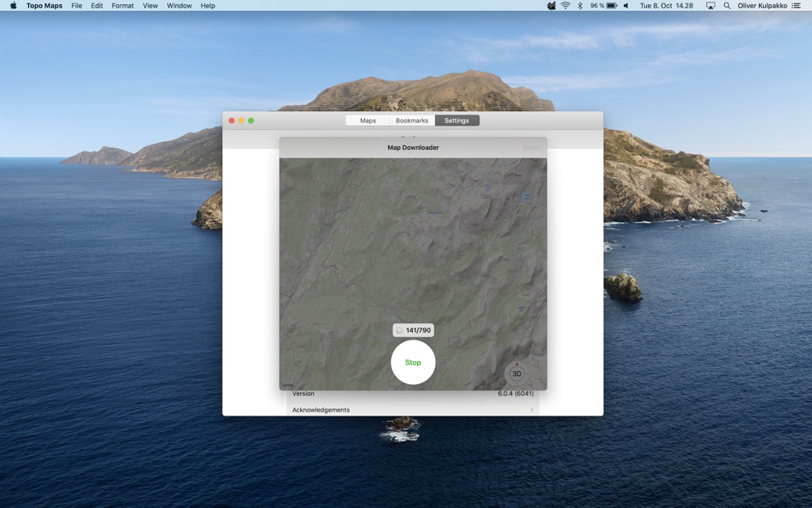The width and height of the screenshot is (812, 508).
Task: Open the Window menu
Action: 179,6
